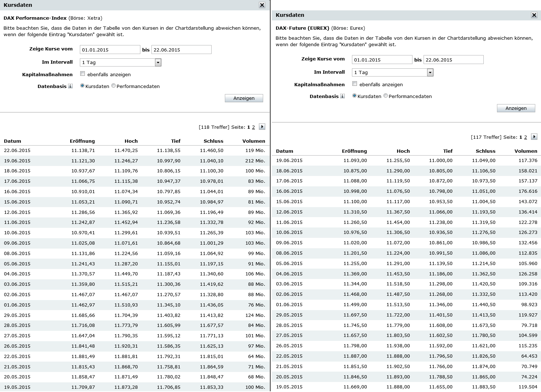Select opening value 11.121,30

(x=83, y=161)
